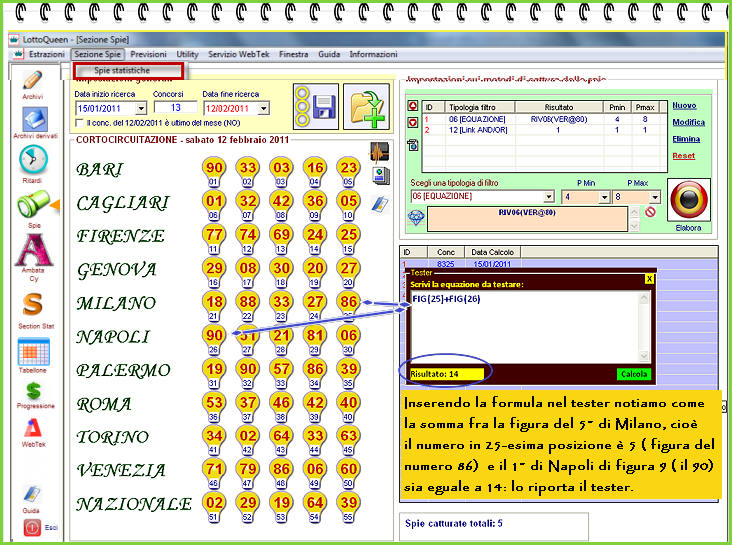Click the blue book icon near Cagliari row
The image size is (732, 545).
click(380, 204)
